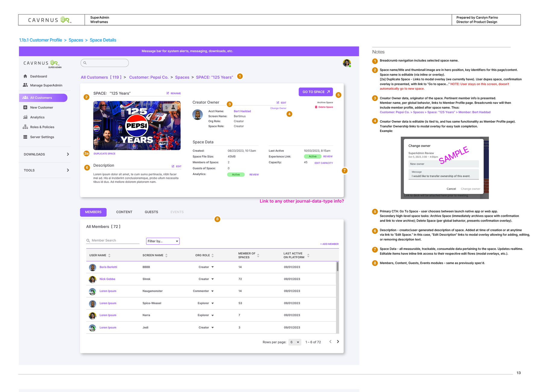Image resolution: width=542 pixels, height=392 pixels.
Task: Open the user profile avatar at top right
Action: (347, 63)
